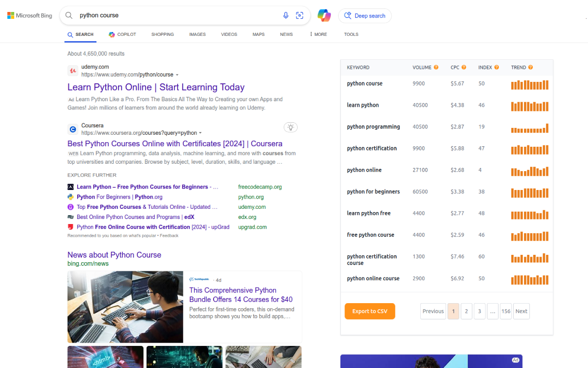Click the Export to CSV button
Image resolution: width=588 pixels, height=368 pixels.
point(370,311)
